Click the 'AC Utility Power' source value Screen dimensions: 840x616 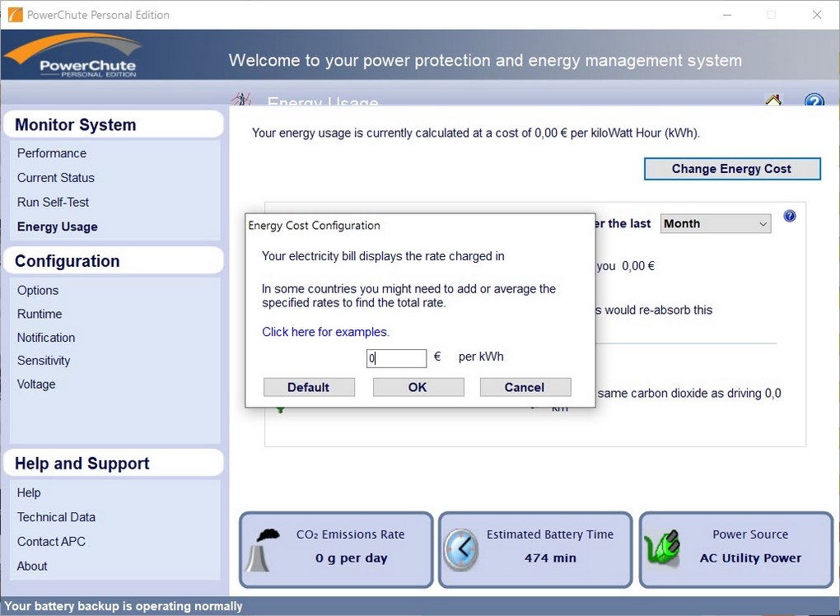(750, 558)
